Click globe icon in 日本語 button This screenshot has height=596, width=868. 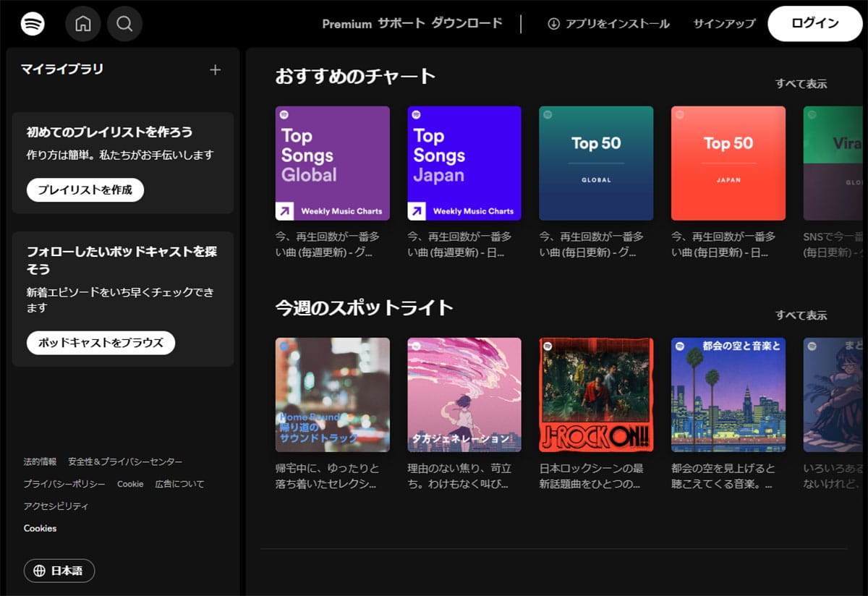tap(40, 571)
